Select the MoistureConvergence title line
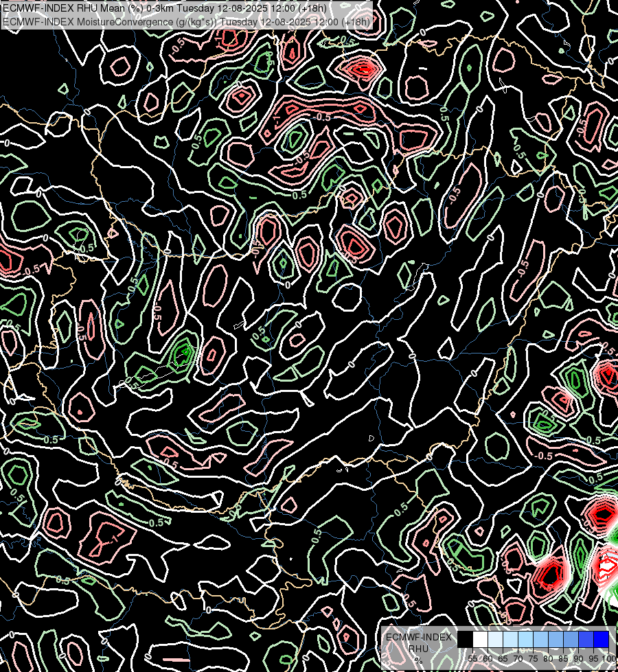Image resolution: width=618 pixels, height=672 pixels. 186,21
